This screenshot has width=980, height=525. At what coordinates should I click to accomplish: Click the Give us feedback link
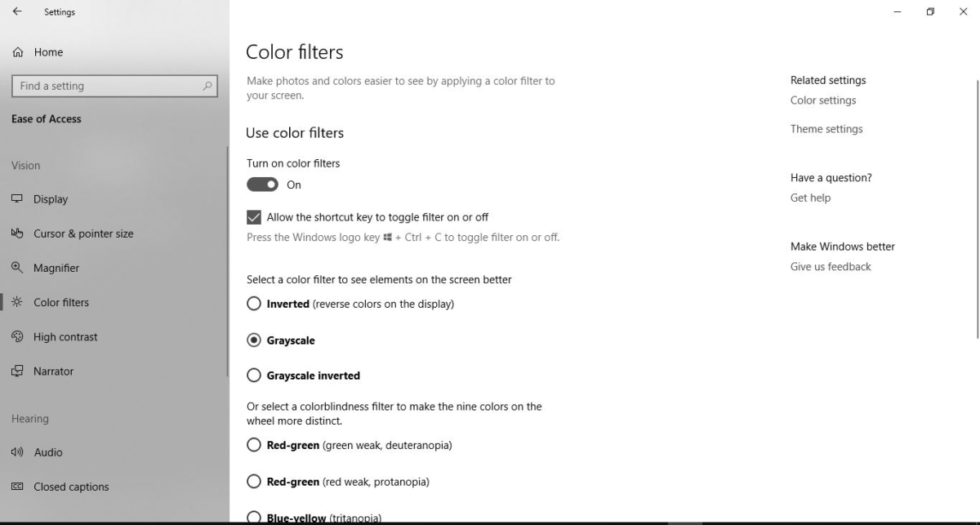[x=830, y=266]
